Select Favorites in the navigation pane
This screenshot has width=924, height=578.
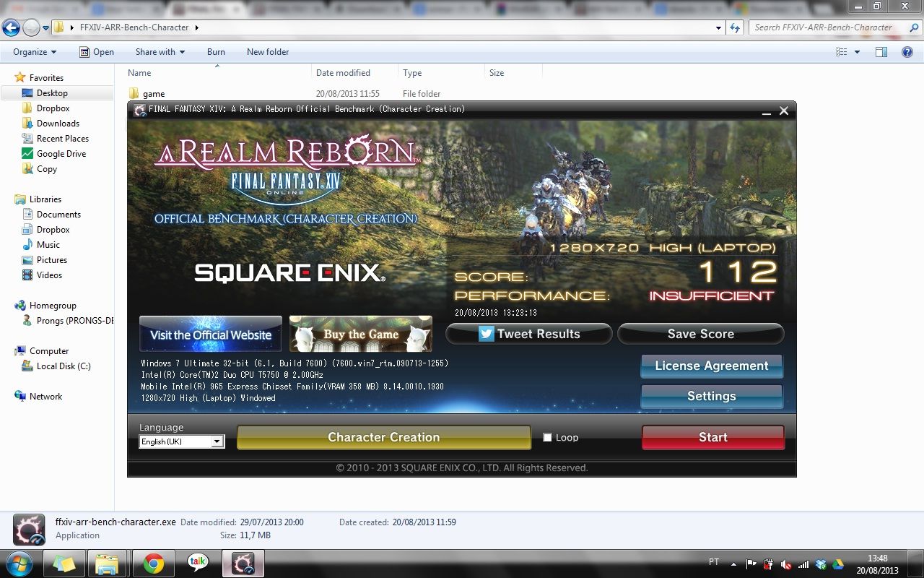46,77
